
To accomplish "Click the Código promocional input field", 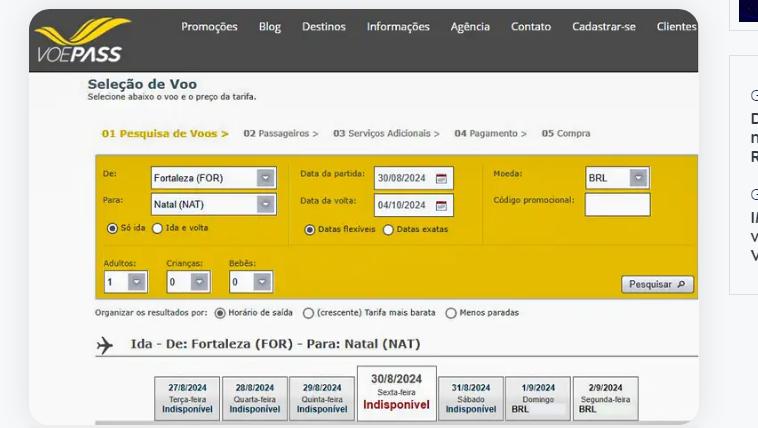I will pos(617,204).
